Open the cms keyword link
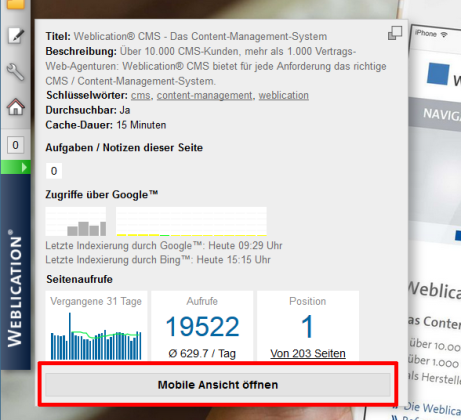Image resolution: width=461 pixels, height=420 pixels. (141, 96)
